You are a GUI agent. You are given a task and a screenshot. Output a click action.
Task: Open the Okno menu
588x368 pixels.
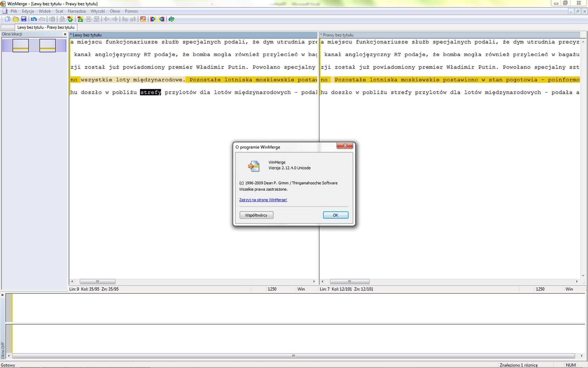click(x=115, y=11)
